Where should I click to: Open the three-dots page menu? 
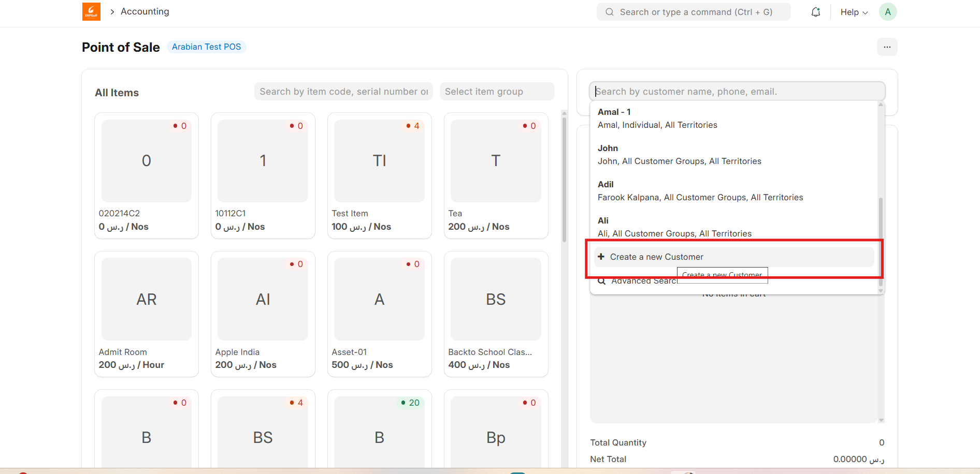click(x=887, y=47)
